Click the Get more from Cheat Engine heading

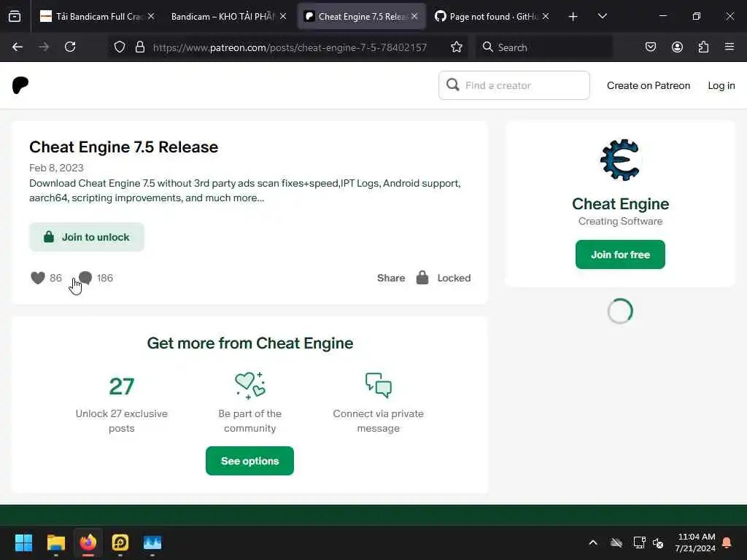click(250, 343)
